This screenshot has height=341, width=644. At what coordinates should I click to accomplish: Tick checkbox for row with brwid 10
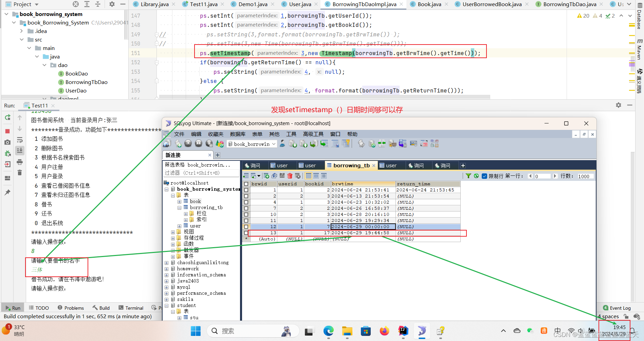coord(246,215)
